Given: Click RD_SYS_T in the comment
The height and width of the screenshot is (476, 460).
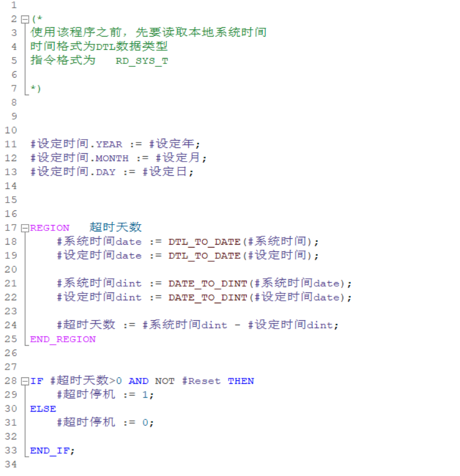Looking at the screenshot, I should (142, 62).
